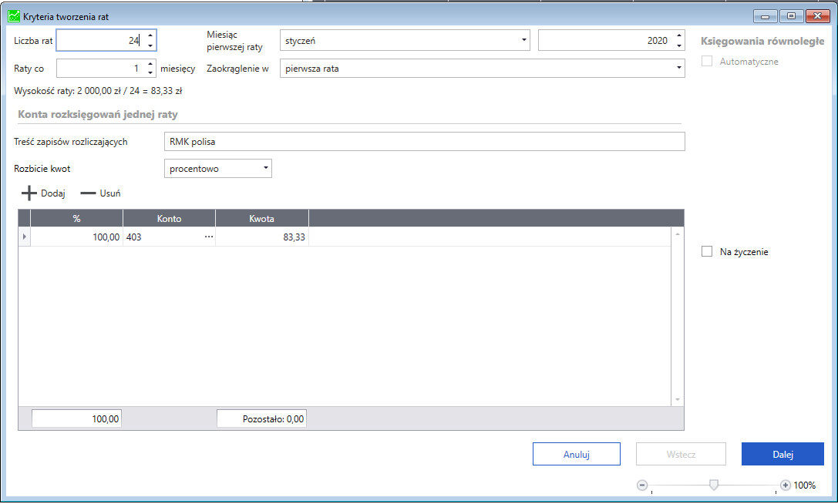
Task: Toggle the Automatyczne checkbox
Action: 706,61
